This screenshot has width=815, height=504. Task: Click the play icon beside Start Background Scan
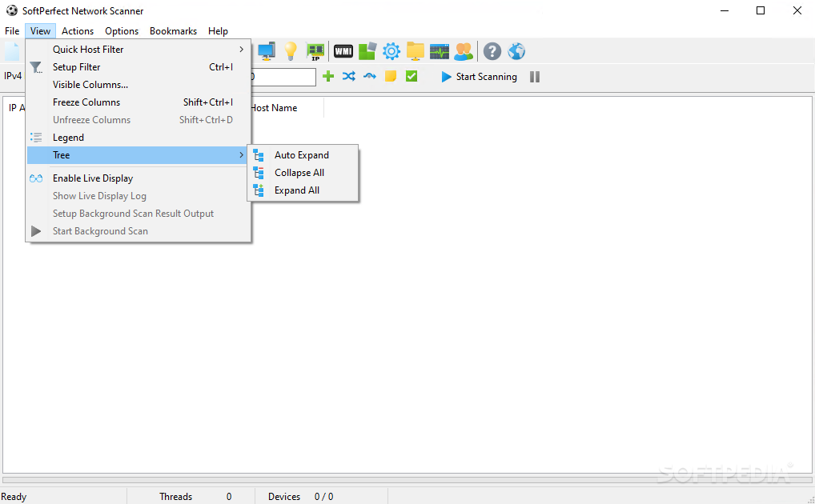[36, 231]
